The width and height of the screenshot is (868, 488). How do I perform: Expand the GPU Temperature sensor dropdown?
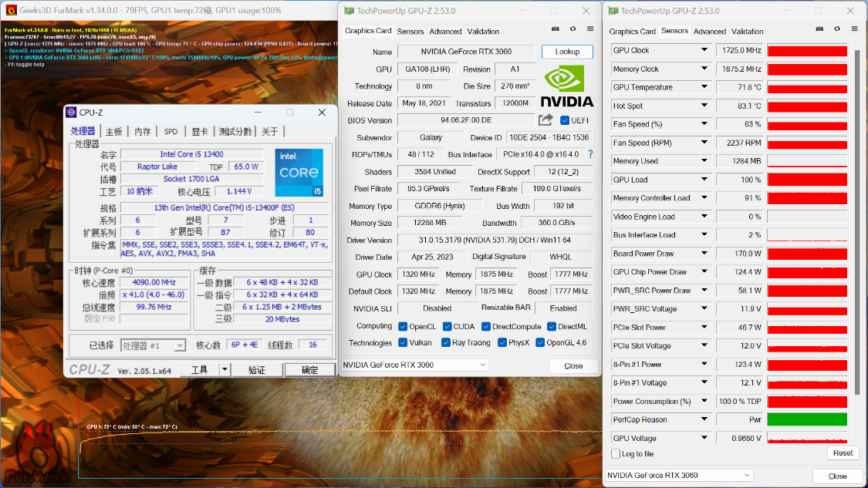click(x=704, y=87)
